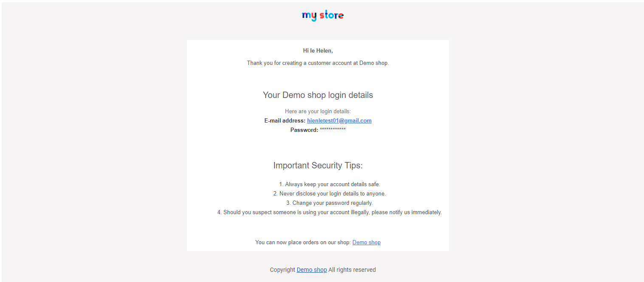
Task: Click the 'Password:' bold label
Action: [304, 130]
